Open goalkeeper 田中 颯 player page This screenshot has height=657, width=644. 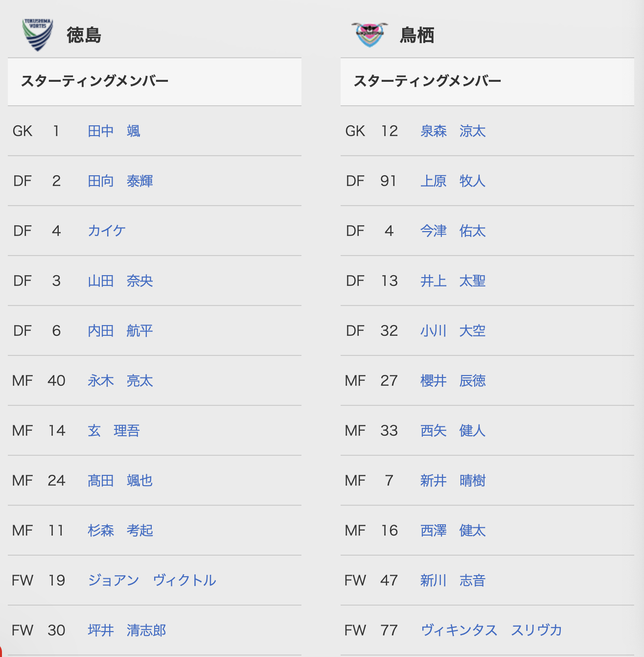[x=114, y=131]
